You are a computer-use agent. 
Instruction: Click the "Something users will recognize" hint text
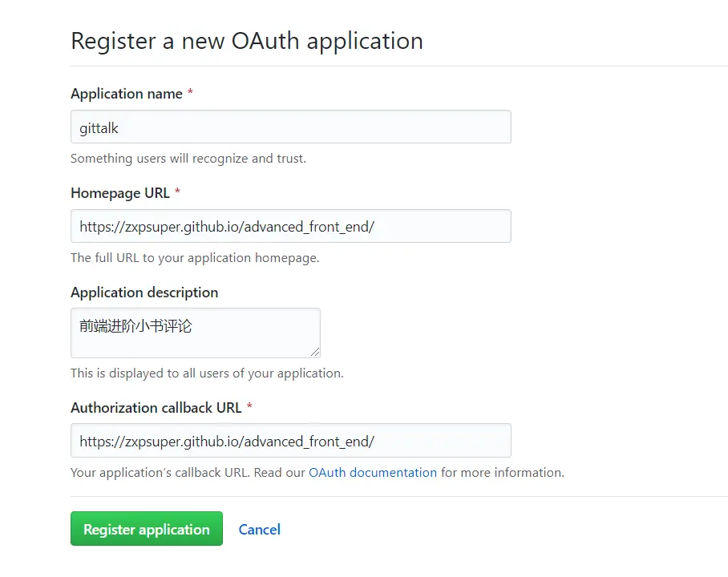click(188, 159)
